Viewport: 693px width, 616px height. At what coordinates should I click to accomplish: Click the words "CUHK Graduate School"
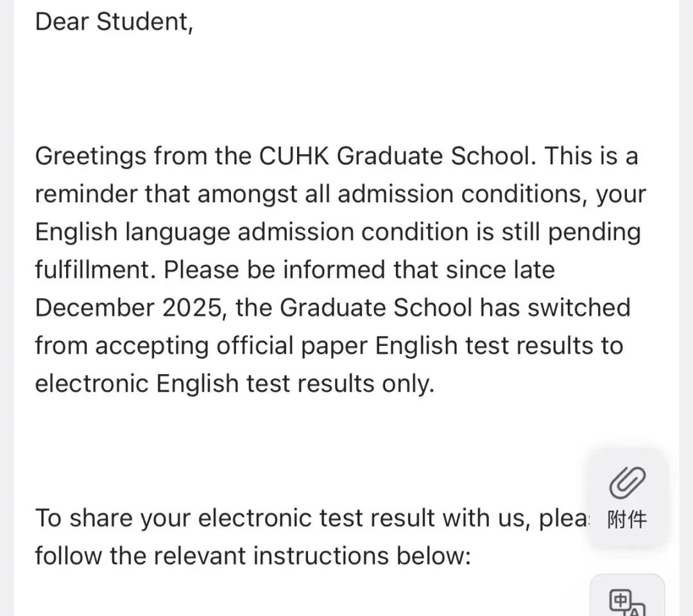click(x=396, y=156)
